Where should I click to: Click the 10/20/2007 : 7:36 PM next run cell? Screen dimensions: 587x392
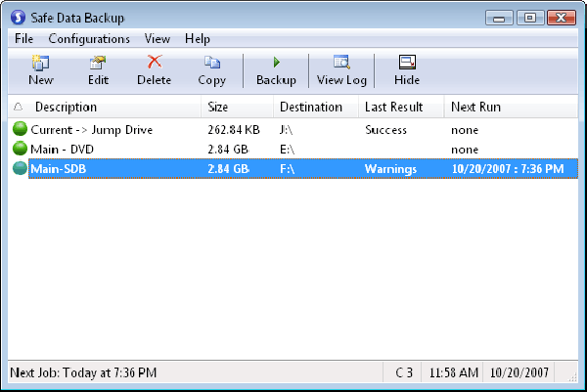point(508,169)
